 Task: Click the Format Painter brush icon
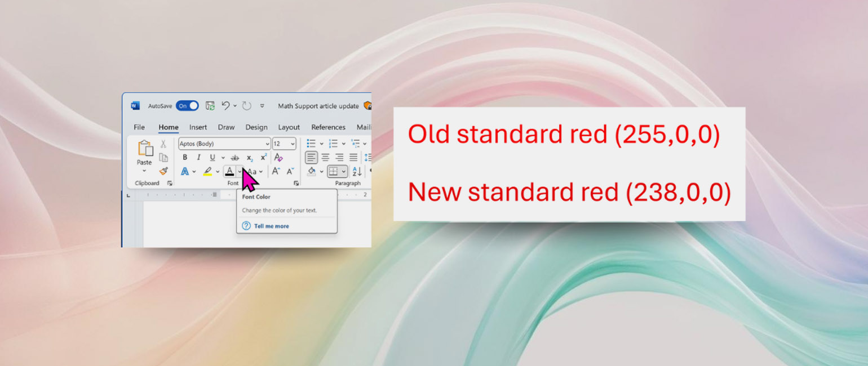tap(163, 171)
